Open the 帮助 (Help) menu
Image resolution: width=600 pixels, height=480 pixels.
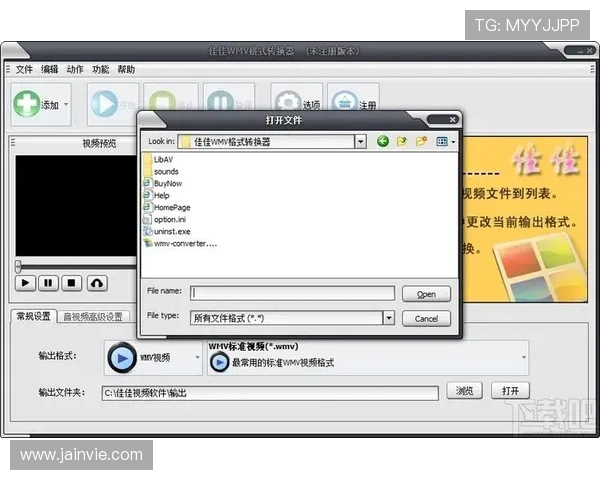[x=126, y=70]
